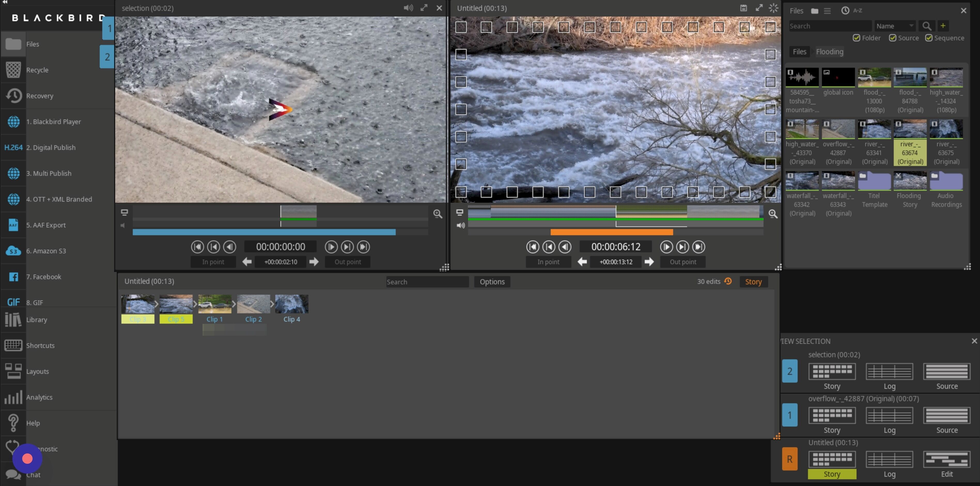Set In point in selection player
This screenshot has width=980, height=486.
pos(213,262)
